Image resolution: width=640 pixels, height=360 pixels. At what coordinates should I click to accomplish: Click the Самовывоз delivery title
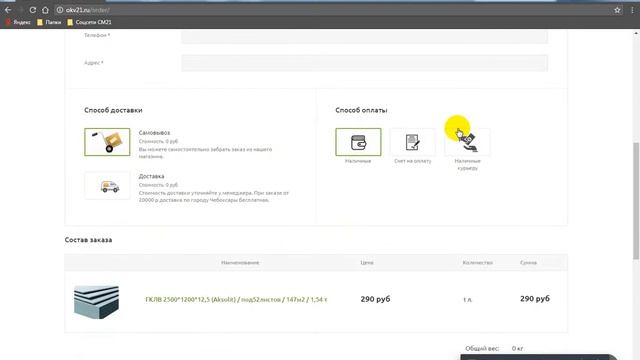(154, 133)
